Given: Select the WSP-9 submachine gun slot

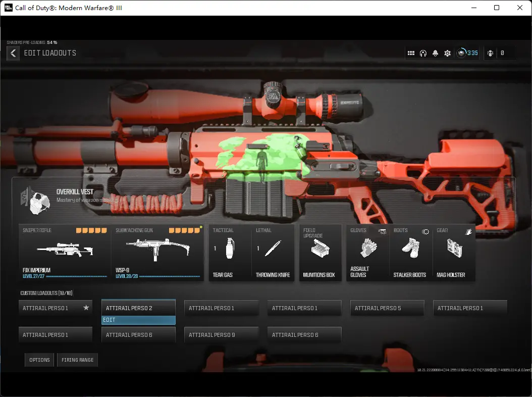Looking at the screenshot, I should point(157,253).
